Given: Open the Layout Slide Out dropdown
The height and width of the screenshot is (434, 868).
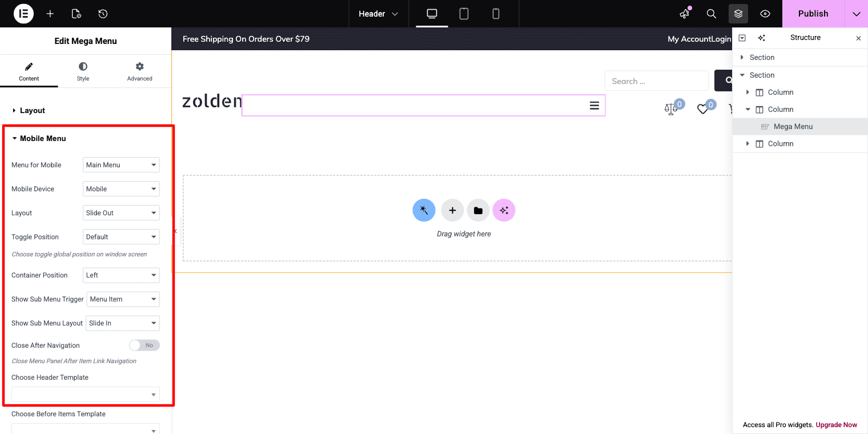Looking at the screenshot, I should pos(120,212).
